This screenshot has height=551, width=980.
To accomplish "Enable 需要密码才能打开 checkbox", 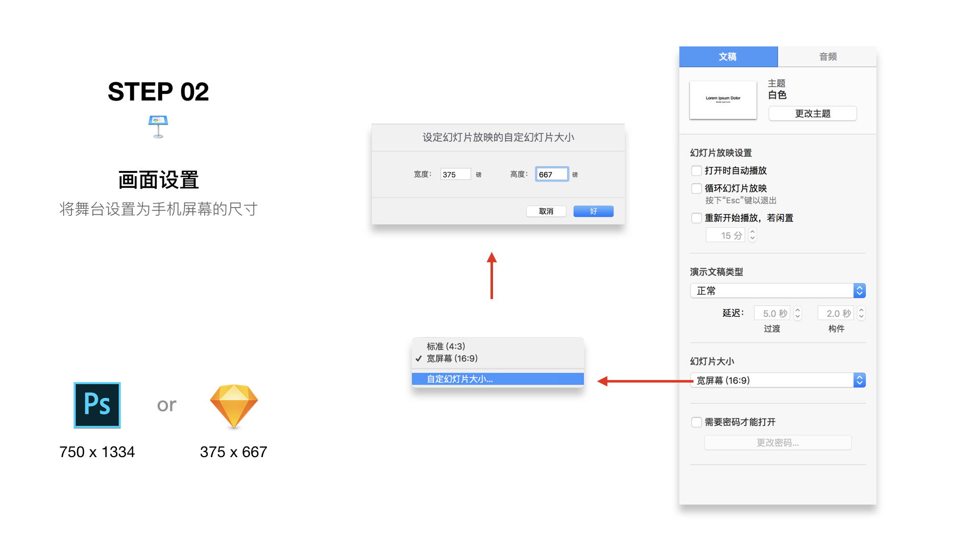I will (x=696, y=422).
